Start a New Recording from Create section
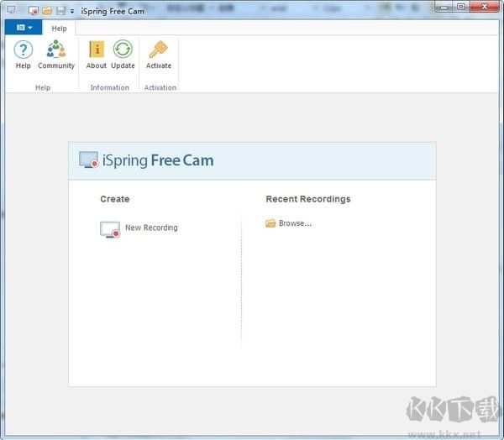Image resolution: width=504 pixels, height=440 pixels. (x=139, y=229)
